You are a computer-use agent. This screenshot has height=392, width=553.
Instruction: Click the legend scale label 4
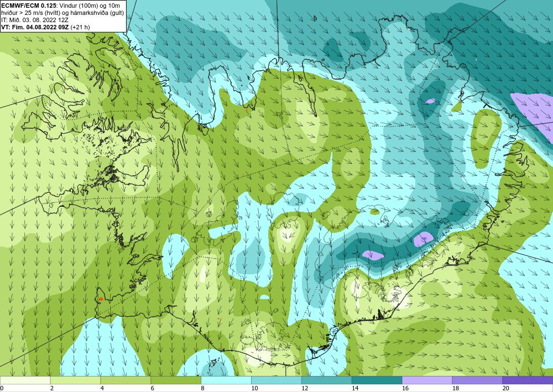tap(102, 389)
